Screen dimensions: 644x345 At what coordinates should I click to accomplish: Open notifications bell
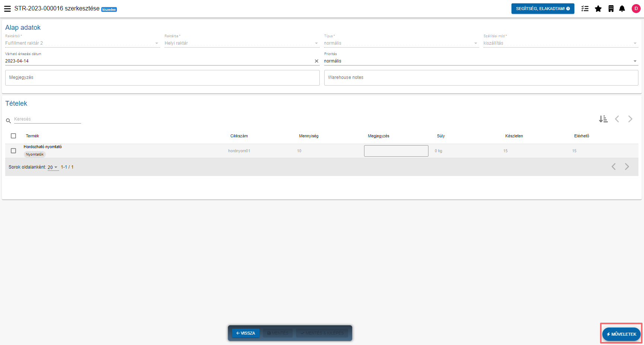click(622, 9)
